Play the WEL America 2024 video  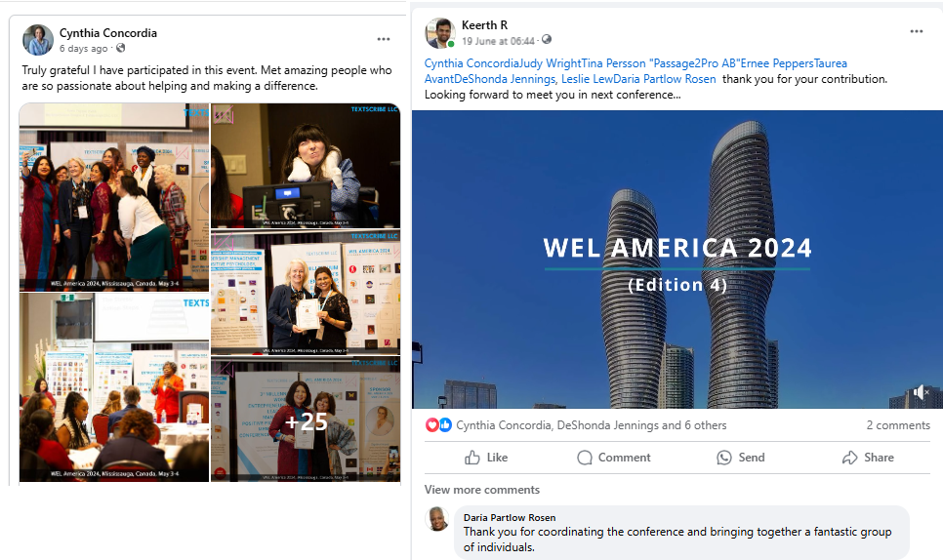tap(677, 259)
